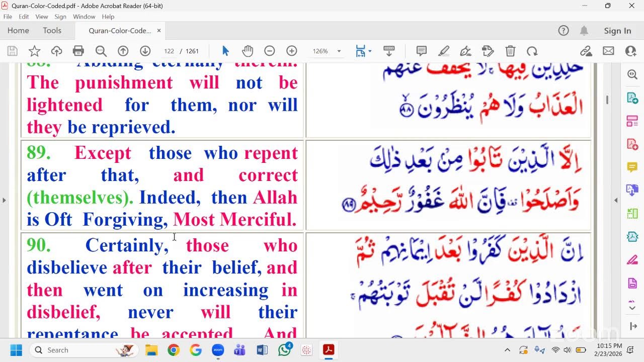
Task: Click the scrolling mode toolbar icon
Action: (389, 51)
